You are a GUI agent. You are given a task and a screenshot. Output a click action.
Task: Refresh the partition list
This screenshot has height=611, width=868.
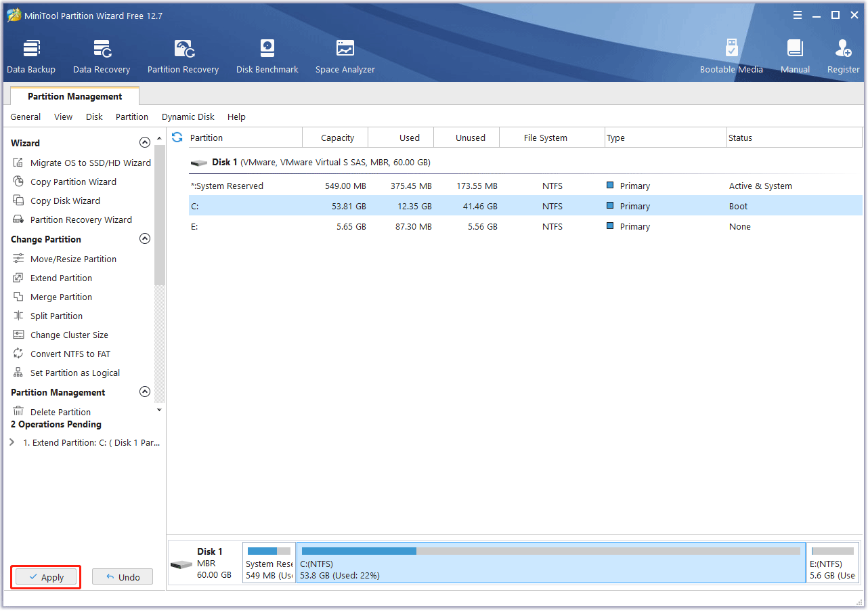(x=177, y=138)
